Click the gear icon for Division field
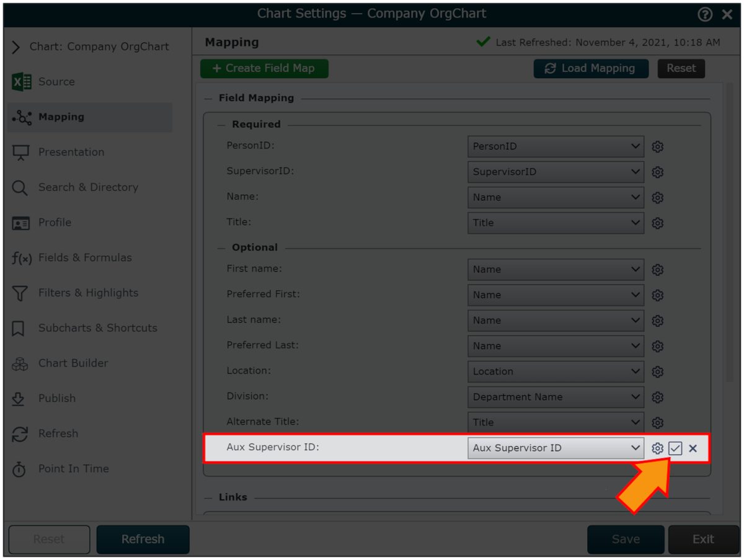Viewport: 744px width, 560px height. (658, 398)
